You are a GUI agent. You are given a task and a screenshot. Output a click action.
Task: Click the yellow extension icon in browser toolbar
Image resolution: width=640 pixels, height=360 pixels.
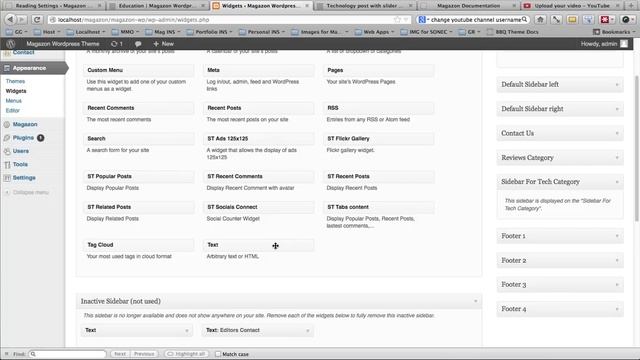point(572,19)
